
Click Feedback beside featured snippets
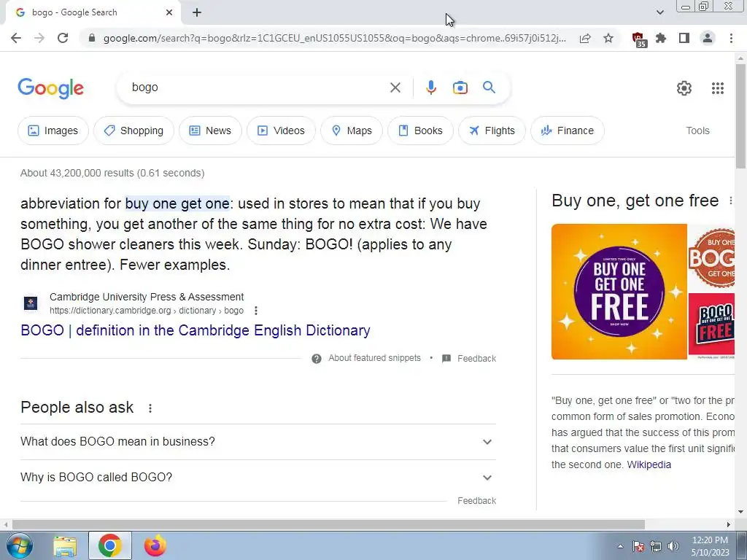click(x=476, y=359)
